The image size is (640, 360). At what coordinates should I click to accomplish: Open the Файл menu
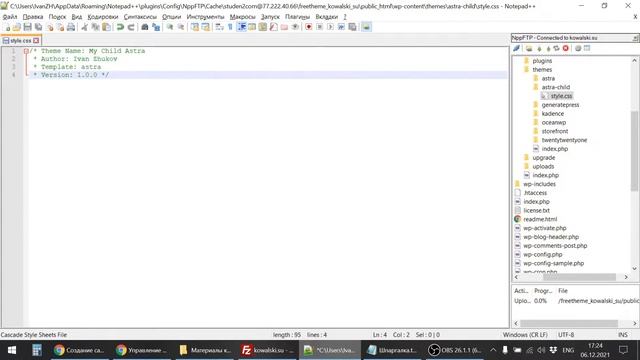[10, 17]
